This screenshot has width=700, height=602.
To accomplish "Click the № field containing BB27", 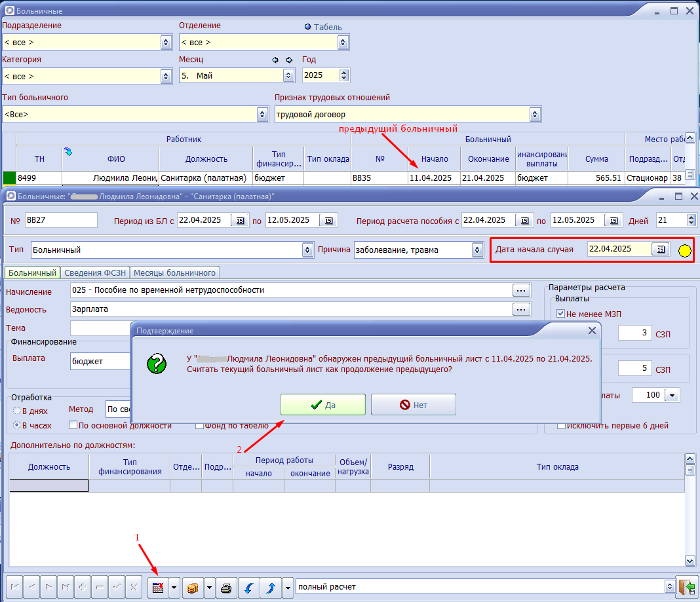I will (x=61, y=220).
